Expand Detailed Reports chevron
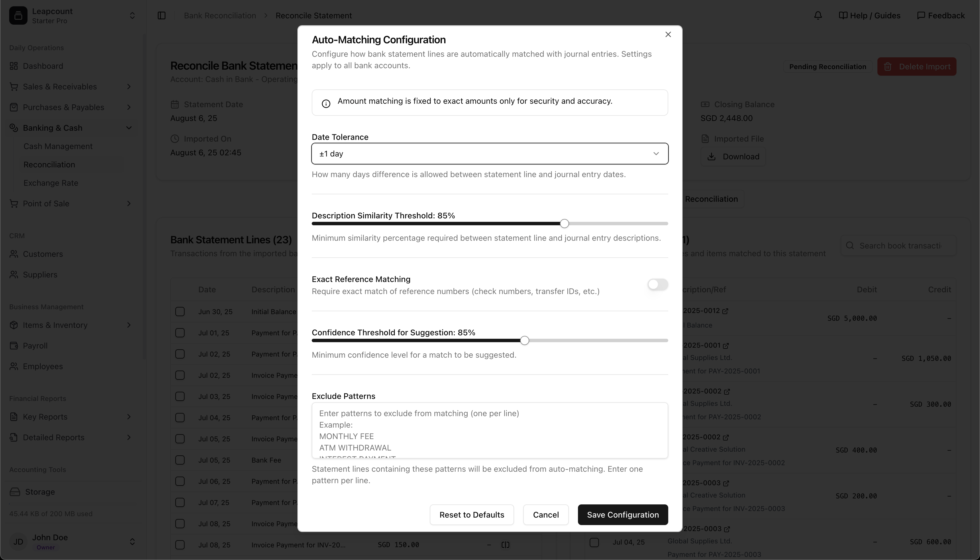The height and width of the screenshot is (560, 980). click(x=129, y=437)
